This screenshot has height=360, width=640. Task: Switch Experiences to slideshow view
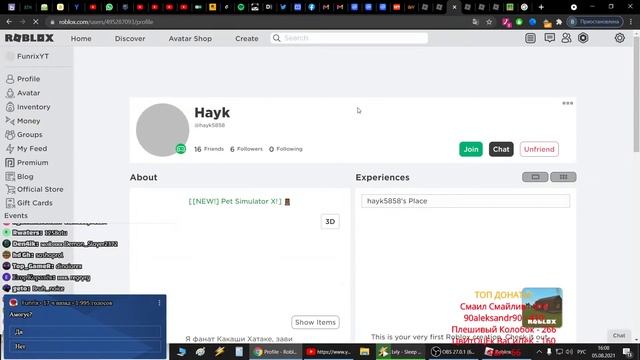click(x=535, y=177)
